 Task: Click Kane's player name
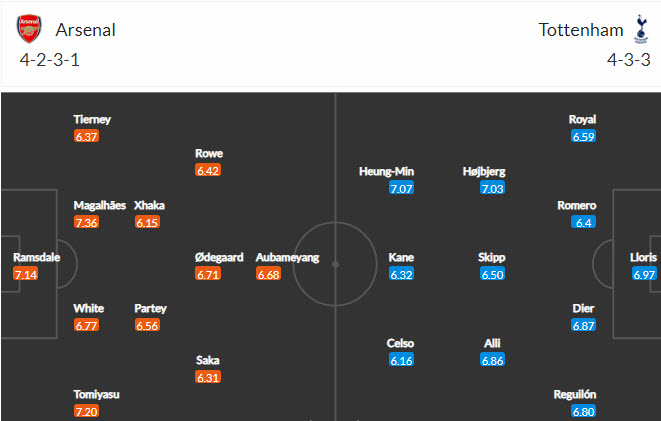(x=401, y=257)
